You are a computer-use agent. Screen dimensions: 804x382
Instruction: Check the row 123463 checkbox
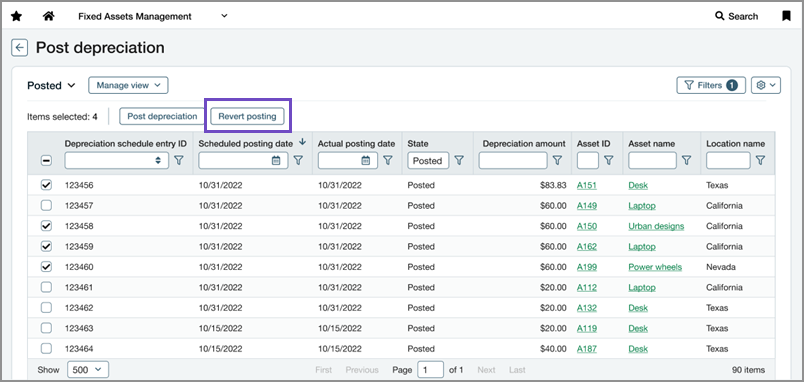46,328
